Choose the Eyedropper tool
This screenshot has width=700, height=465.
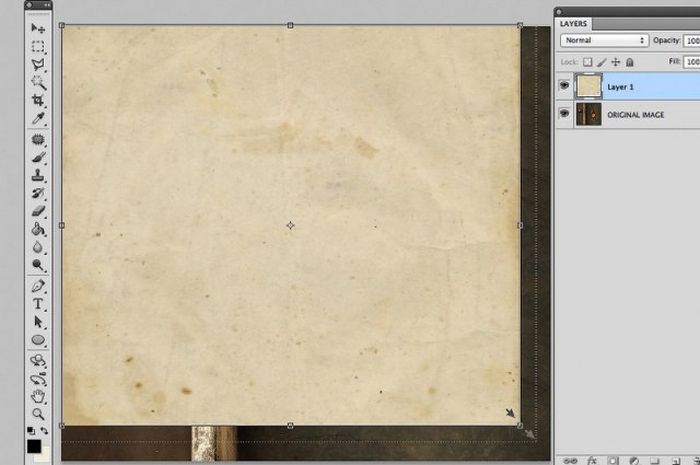point(39,119)
